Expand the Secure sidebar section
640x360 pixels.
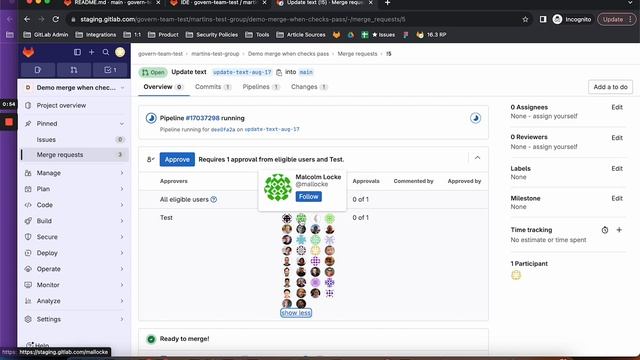(74, 237)
